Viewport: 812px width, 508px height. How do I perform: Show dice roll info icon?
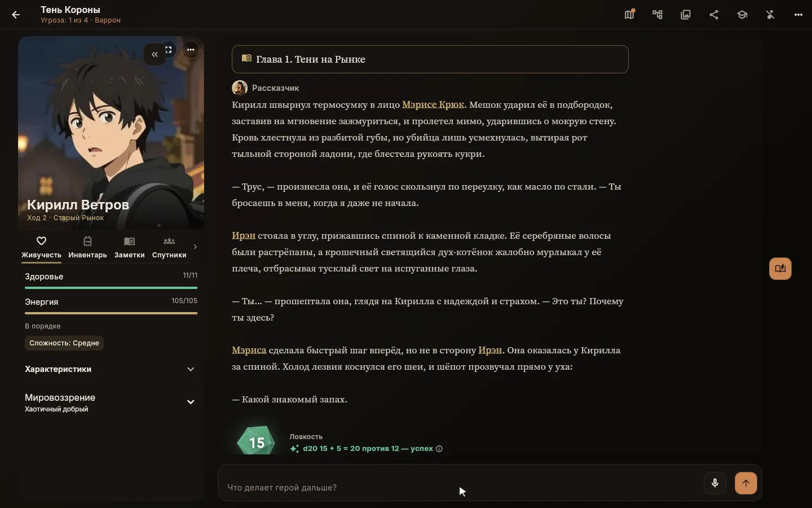coord(439,449)
